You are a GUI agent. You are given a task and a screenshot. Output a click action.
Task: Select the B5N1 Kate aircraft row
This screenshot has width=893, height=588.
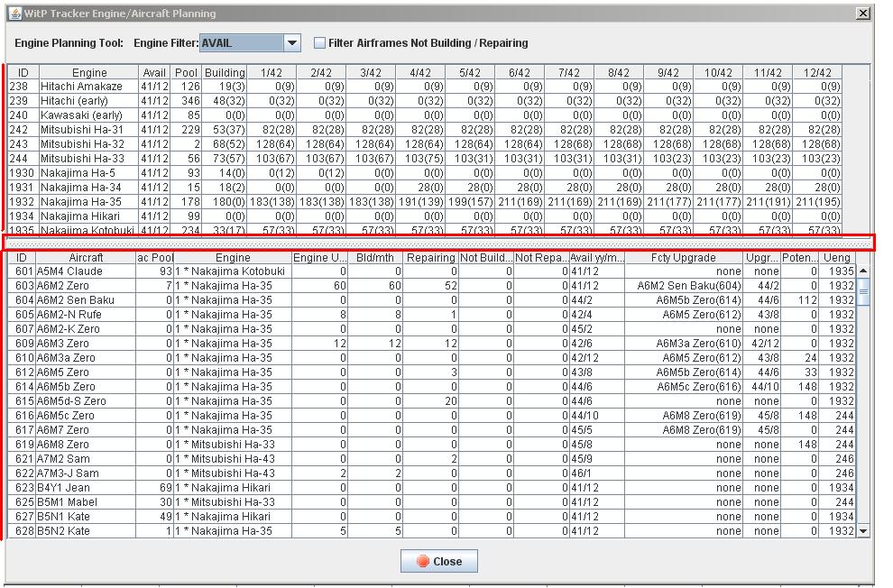432,516
